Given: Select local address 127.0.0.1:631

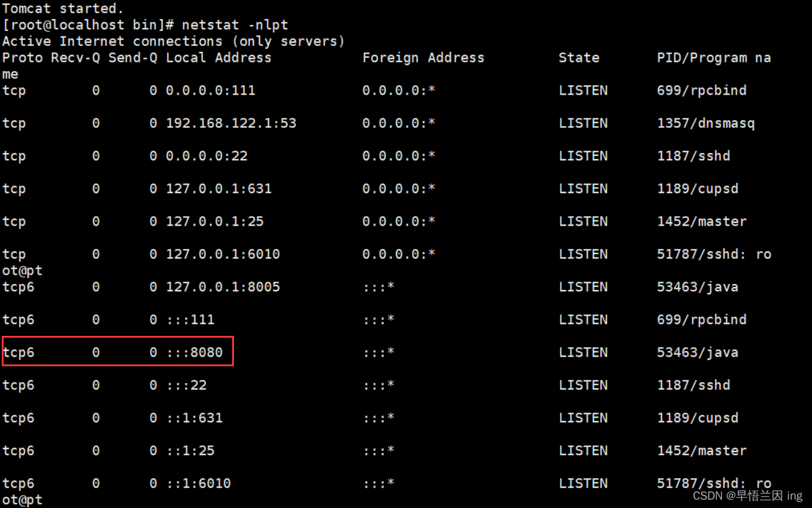Looking at the screenshot, I should (x=218, y=189).
